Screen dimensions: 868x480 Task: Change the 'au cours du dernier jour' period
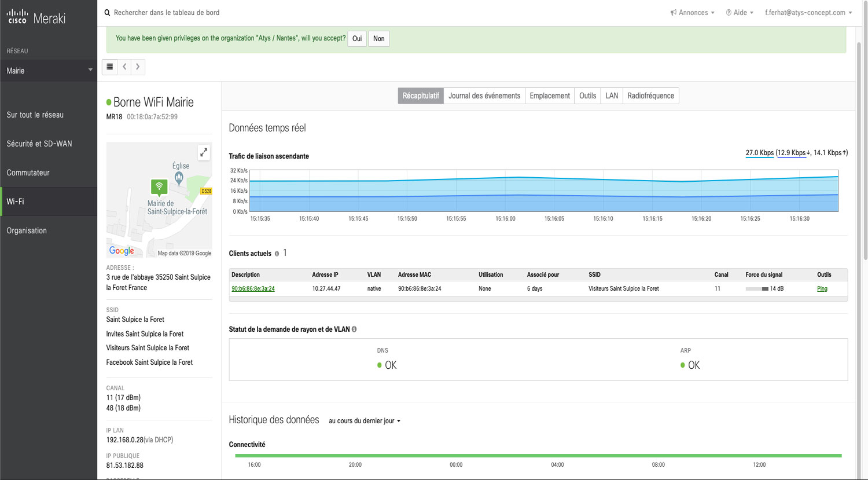pos(365,421)
